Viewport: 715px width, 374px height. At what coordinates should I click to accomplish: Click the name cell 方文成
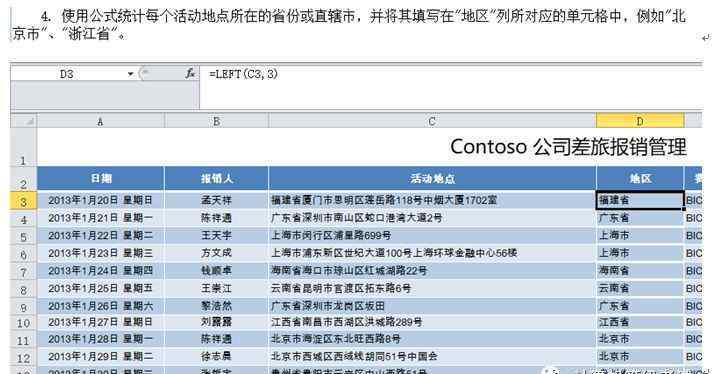pos(216,253)
